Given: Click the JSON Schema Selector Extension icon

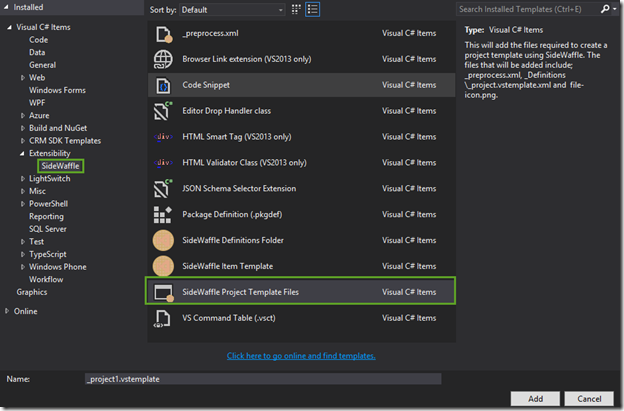Looking at the screenshot, I should [x=163, y=189].
